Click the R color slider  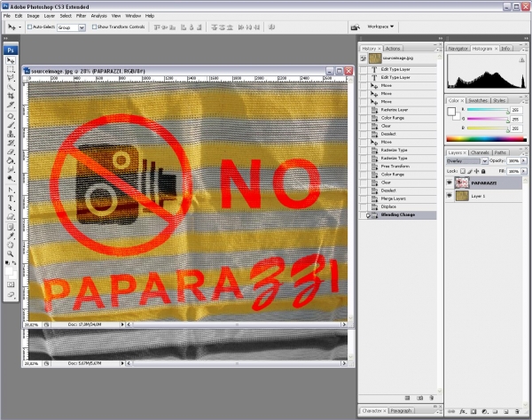click(488, 110)
